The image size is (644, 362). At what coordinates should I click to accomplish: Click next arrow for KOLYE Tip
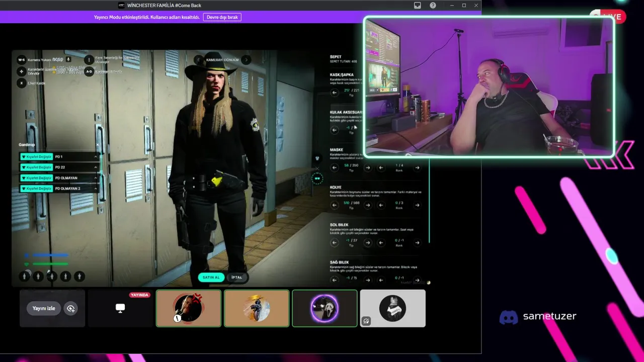tap(368, 205)
